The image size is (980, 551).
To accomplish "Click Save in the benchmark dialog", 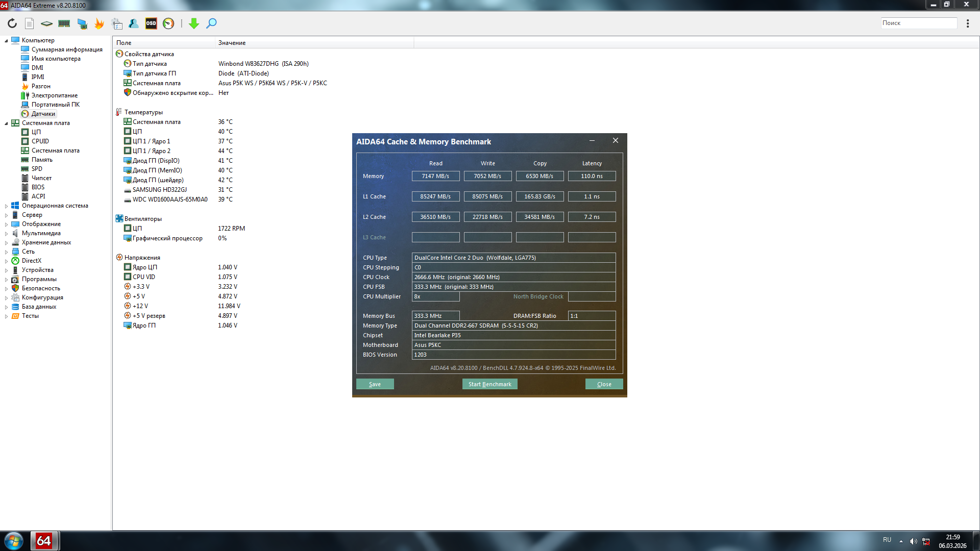I will point(375,384).
